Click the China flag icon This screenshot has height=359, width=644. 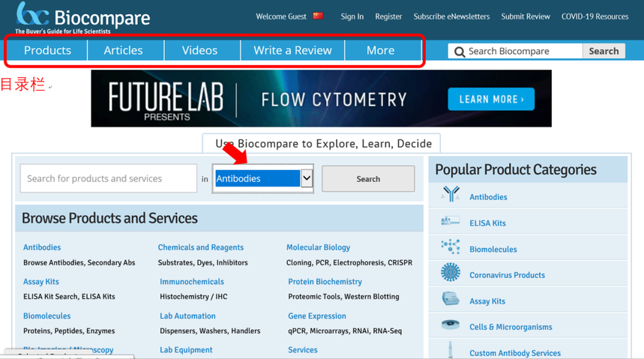(318, 16)
